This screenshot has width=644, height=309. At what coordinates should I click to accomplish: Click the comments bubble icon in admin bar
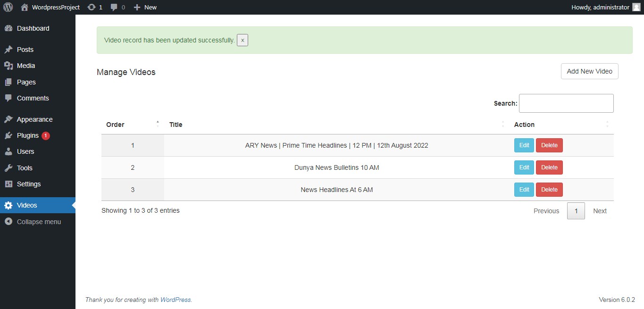[114, 7]
